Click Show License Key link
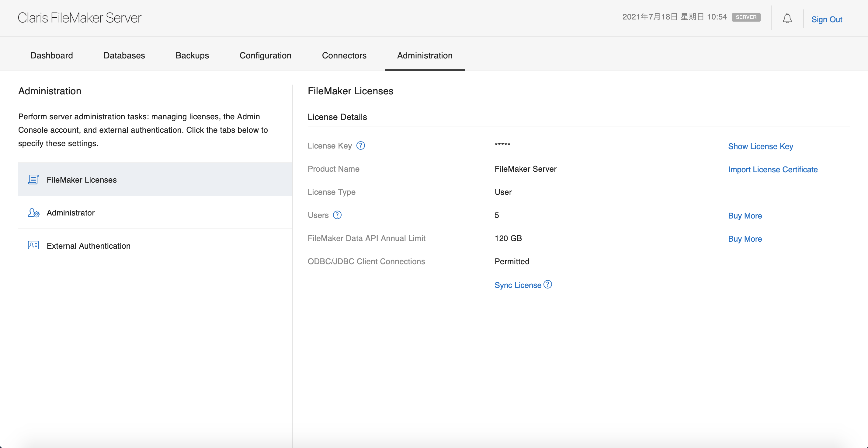The width and height of the screenshot is (868, 448). [761, 146]
